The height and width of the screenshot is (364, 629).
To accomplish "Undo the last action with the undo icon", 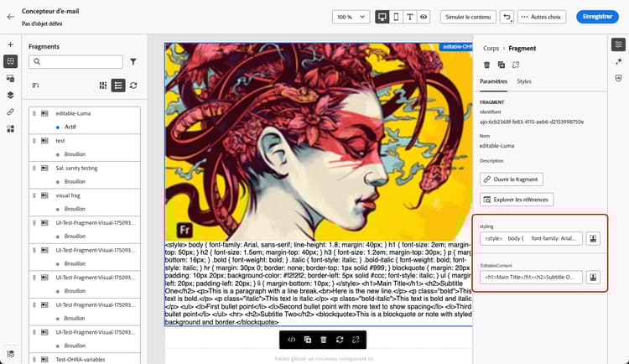I will (507, 17).
